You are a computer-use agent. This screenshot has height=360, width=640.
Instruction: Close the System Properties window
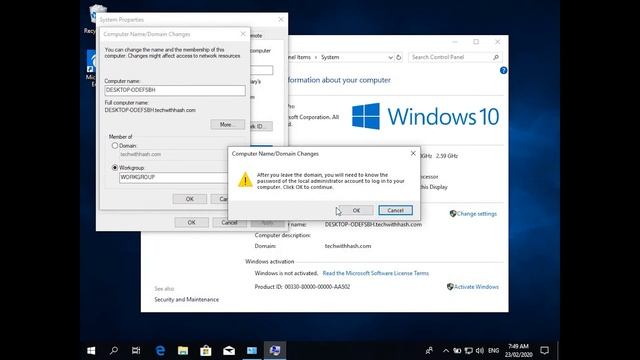281,19
